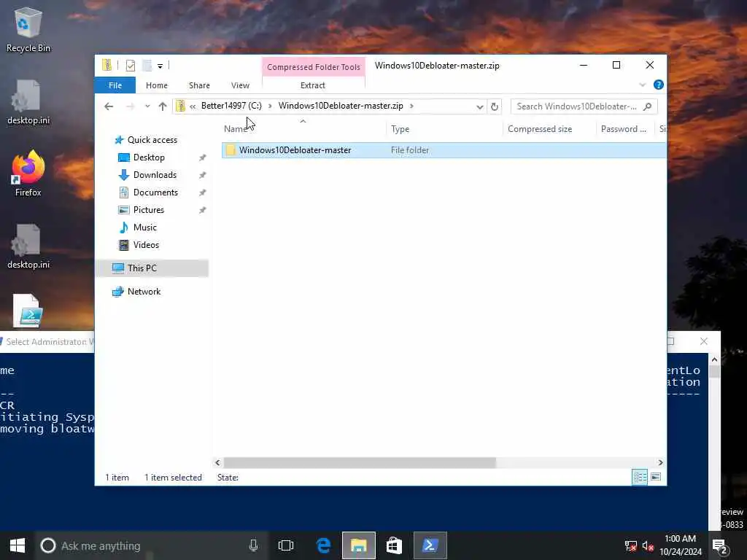
Task: Click the taskbar clock and date
Action: click(681, 545)
